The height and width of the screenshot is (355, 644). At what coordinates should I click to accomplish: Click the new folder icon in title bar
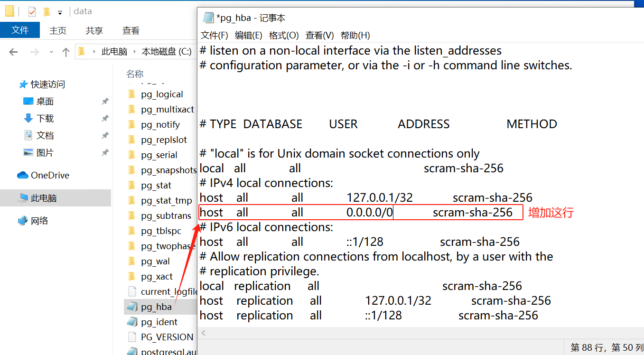pyautogui.click(x=46, y=11)
